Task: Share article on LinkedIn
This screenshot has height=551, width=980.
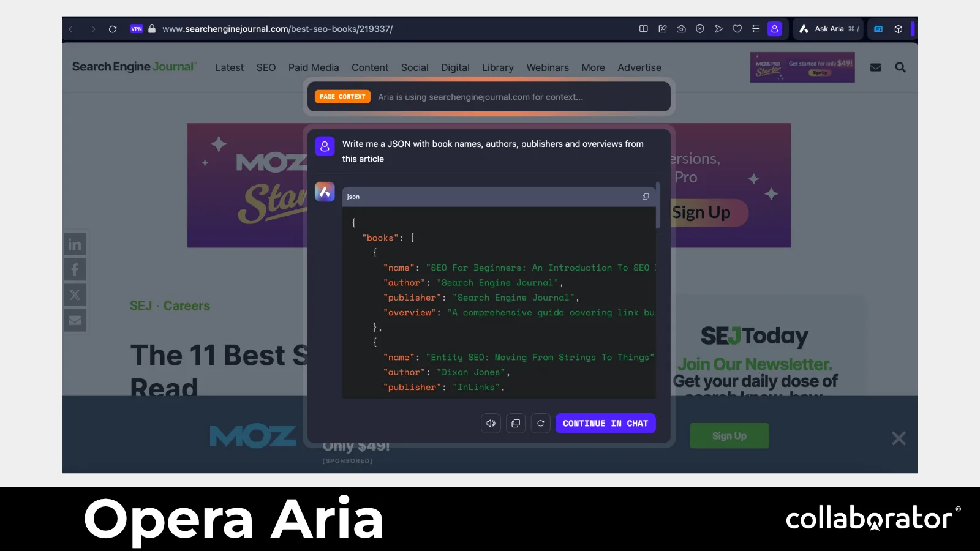Action: (75, 244)
